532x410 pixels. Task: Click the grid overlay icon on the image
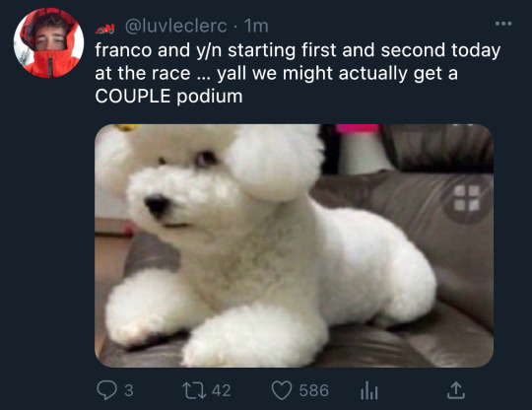pyautogui.click(x=467, y=198)
